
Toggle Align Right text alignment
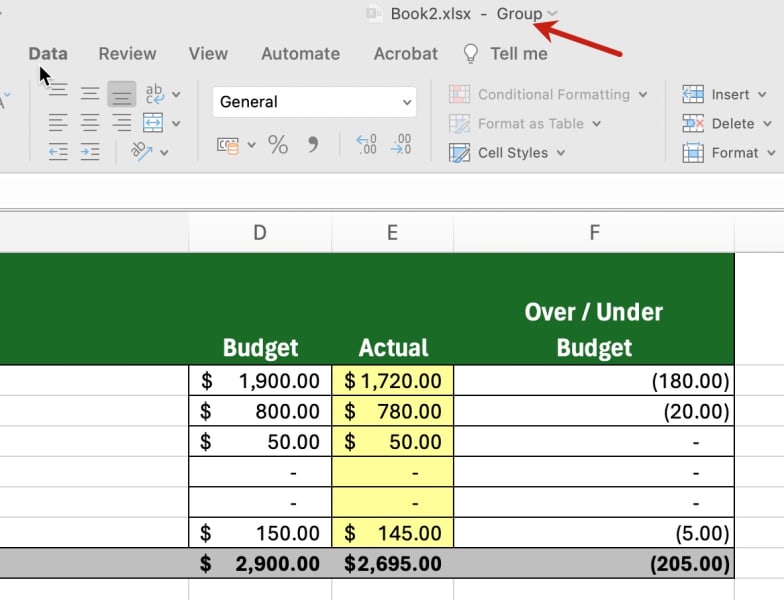(x=121, y=123)
